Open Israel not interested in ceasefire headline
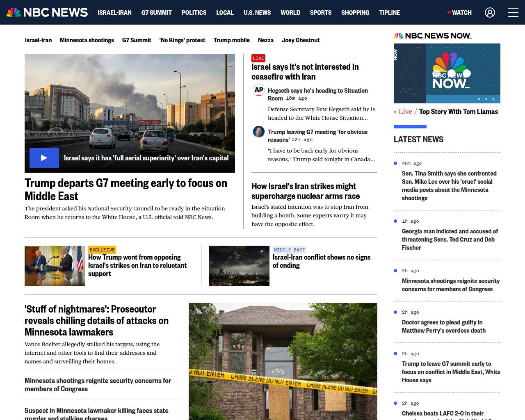Image resolution: width=525 pixels, height=420 pixels. point(305,72)
